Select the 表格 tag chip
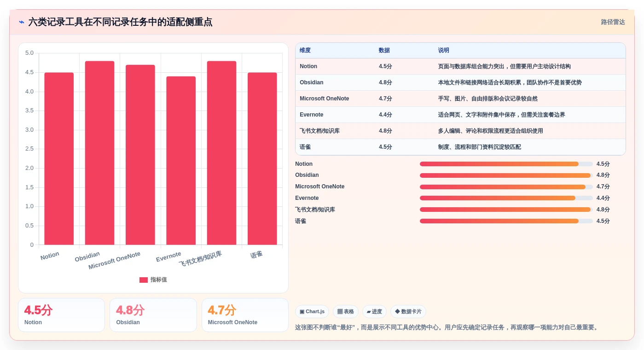Screen dimensions: 644x350 pyautogui.click(x=346, y=312)
